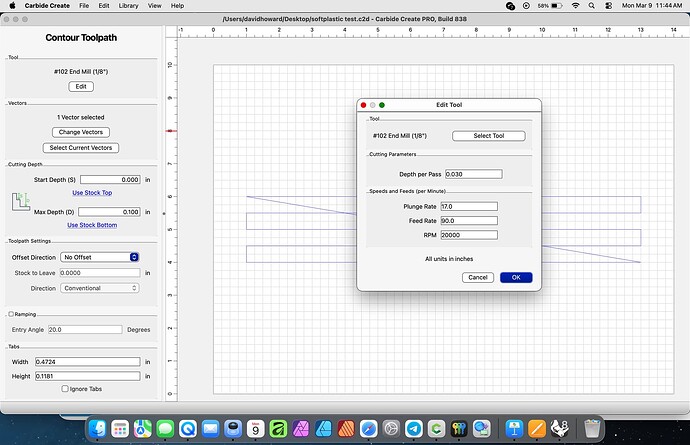Click 'All units in inches' text

(449, 259)
